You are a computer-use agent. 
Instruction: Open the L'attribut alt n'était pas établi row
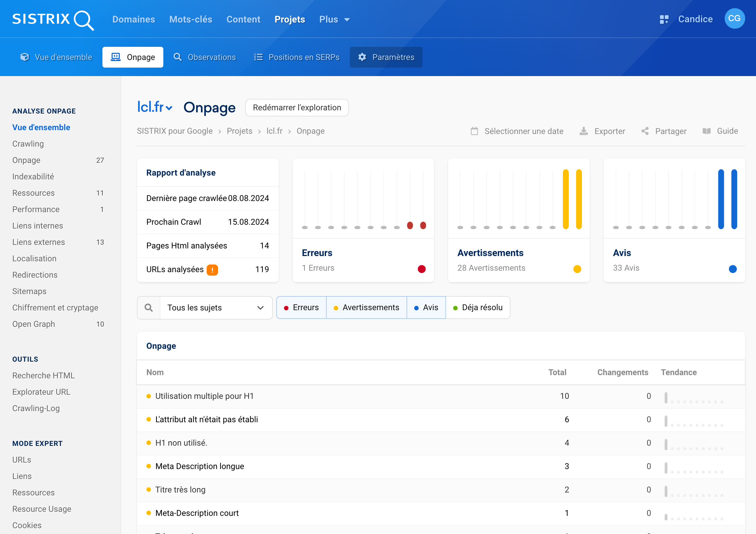point(441,419)
